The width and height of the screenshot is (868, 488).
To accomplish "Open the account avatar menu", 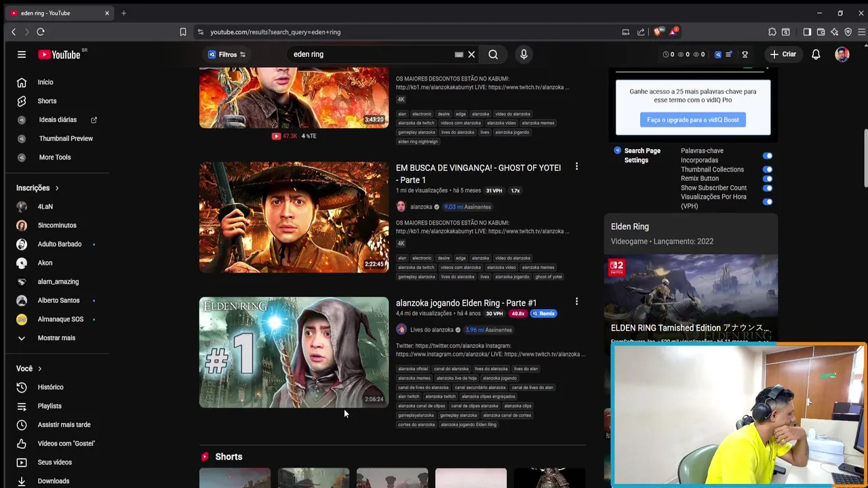I will pos(842,54).
